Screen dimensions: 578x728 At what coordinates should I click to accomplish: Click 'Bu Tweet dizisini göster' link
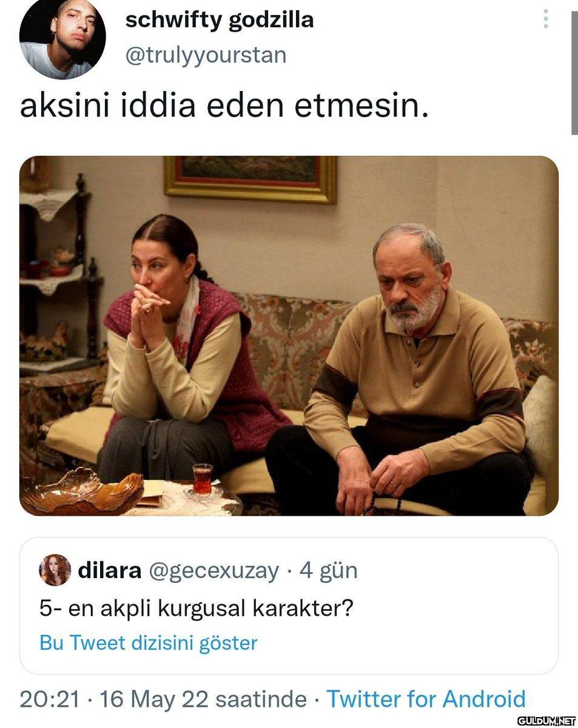[x=149, y=642]
